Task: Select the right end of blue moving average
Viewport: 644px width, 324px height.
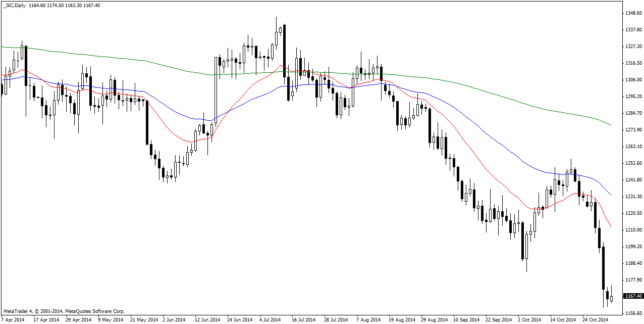Action: 611,195
